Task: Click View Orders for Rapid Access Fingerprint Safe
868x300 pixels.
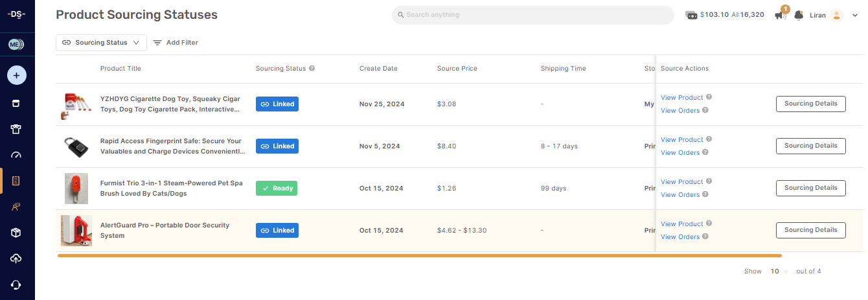Action: pyautogui.click(x=680, y=153)
